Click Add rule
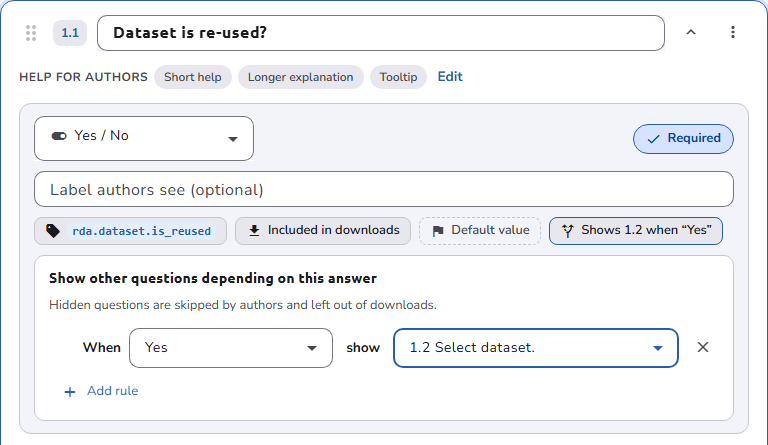This screenshot has width=768, height=445. coord(101,391)
